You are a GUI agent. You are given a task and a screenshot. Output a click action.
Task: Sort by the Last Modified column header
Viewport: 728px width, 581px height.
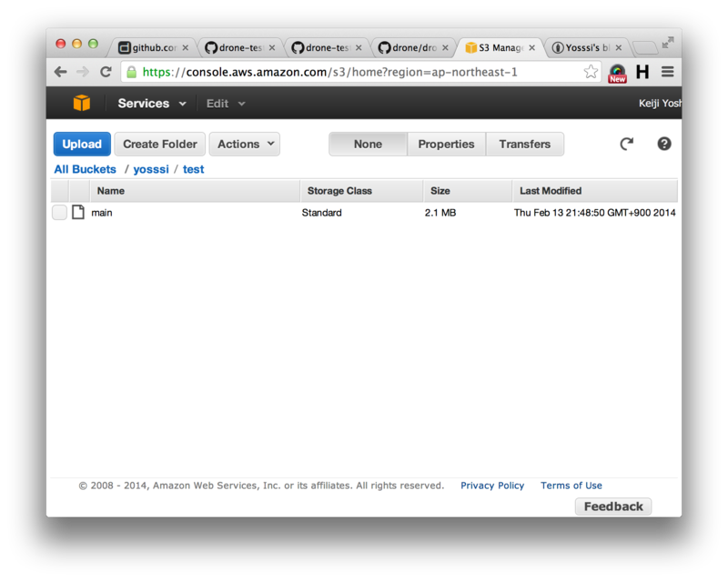coord(595,191)
